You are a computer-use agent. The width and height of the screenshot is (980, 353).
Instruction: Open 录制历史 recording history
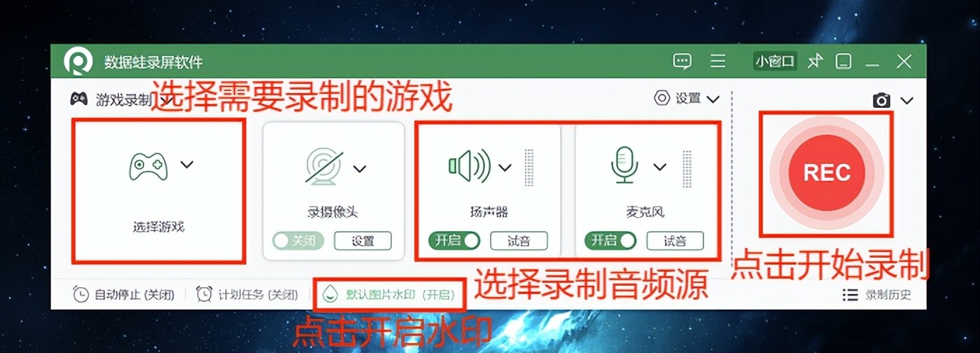[x=877, y=295]
